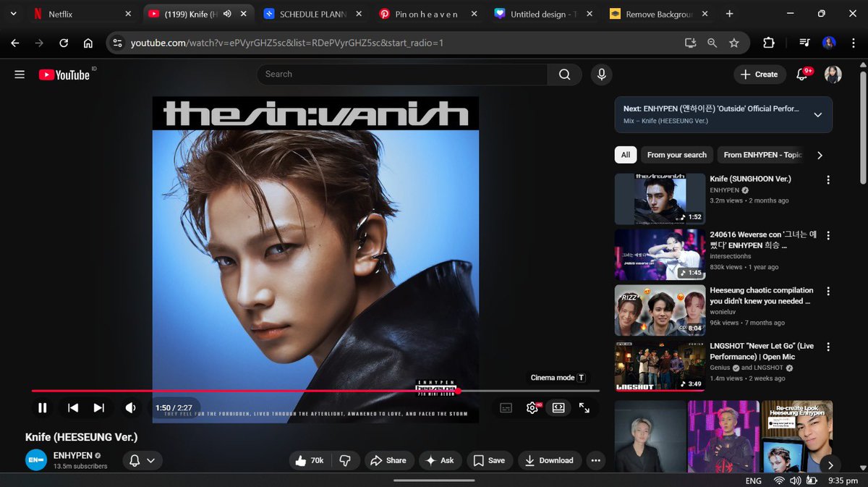Open Chrome three-dot menu
Image resolution: width=868 pixels, height=487 pixels.
pos(853,43)
